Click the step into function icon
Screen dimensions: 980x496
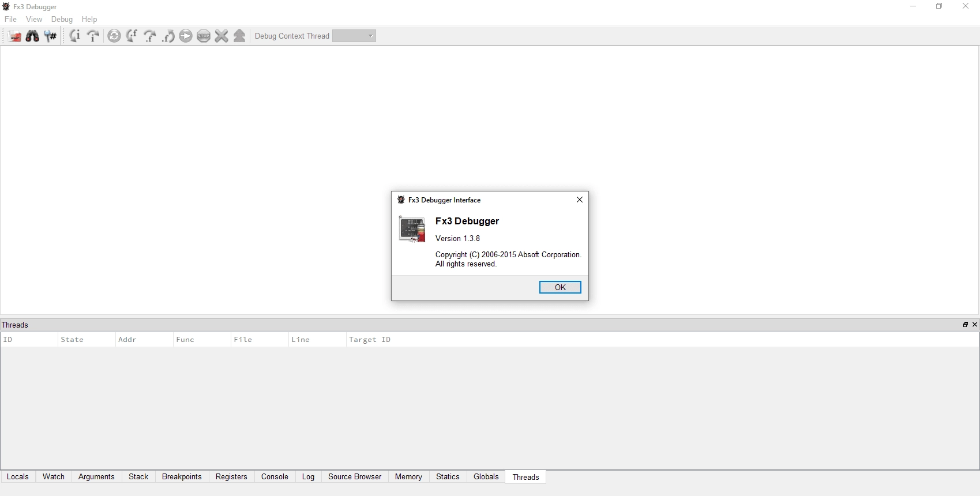coord(132,36)
